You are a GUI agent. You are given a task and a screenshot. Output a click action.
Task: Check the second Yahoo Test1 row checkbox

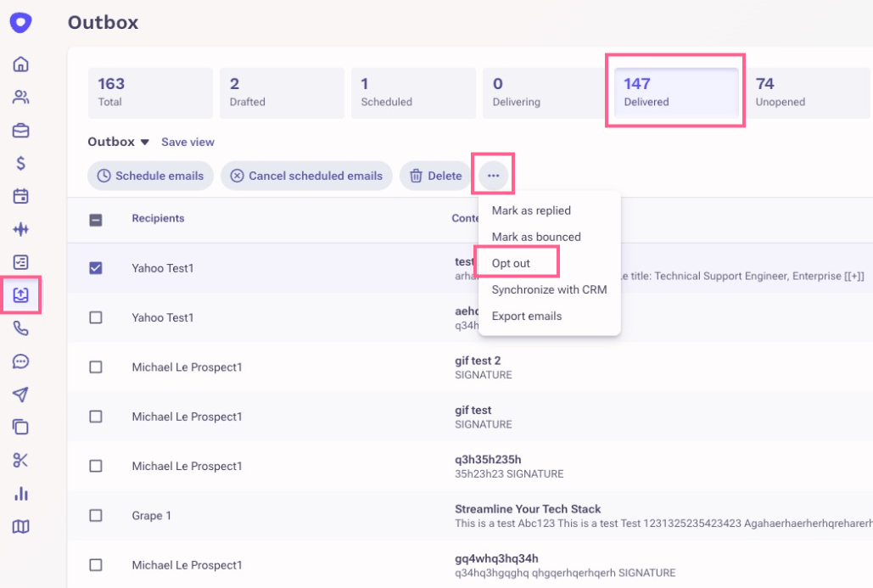pos(96,317)
